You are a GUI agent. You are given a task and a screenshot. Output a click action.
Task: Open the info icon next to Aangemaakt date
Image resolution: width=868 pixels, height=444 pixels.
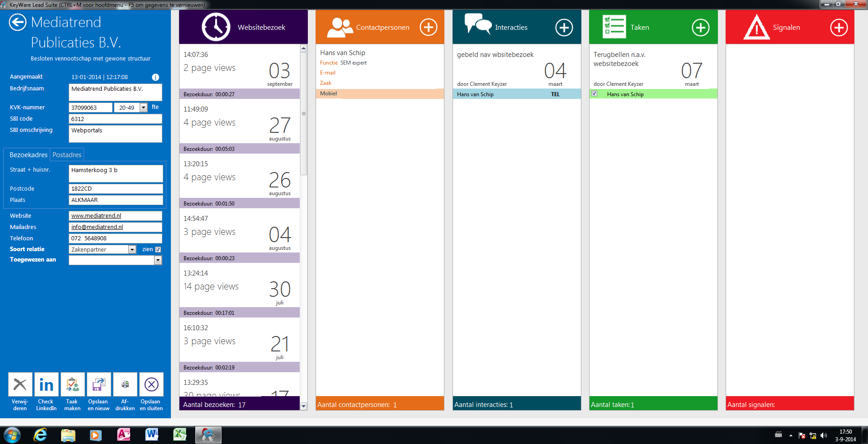(x=156, y=77)
